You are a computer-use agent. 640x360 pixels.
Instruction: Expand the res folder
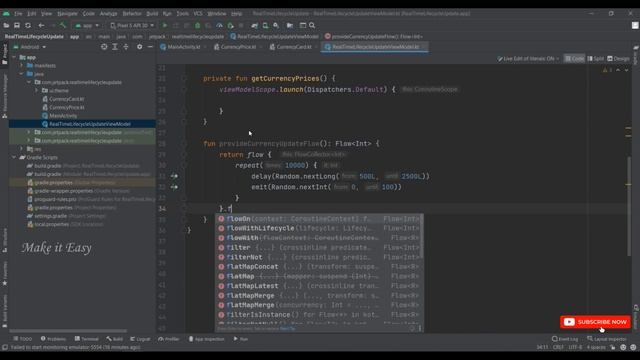point(21,149)
